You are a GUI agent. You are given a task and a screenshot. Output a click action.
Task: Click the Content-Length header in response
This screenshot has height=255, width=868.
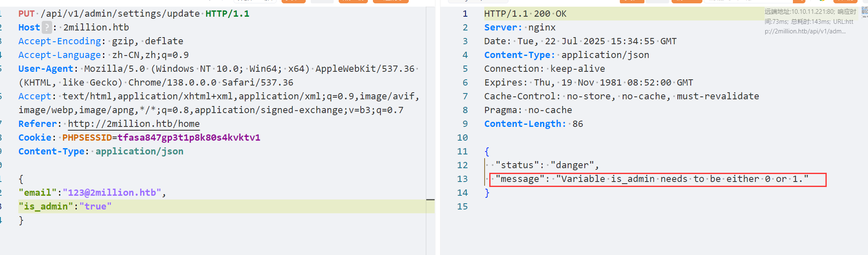coord(525,124)
